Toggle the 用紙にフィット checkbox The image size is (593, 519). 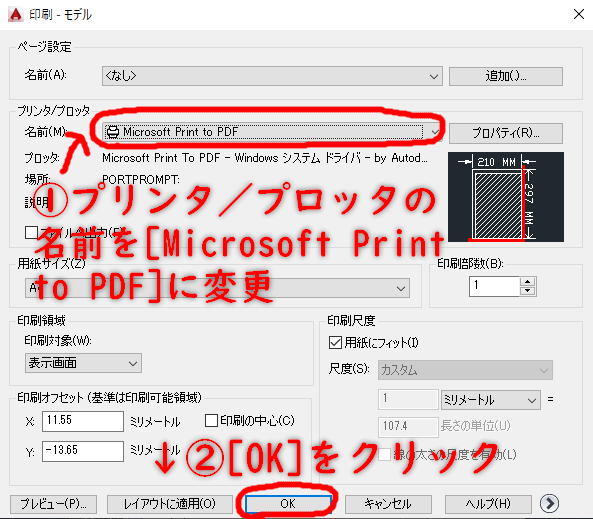pyautogui.click(x=335, y=343)
